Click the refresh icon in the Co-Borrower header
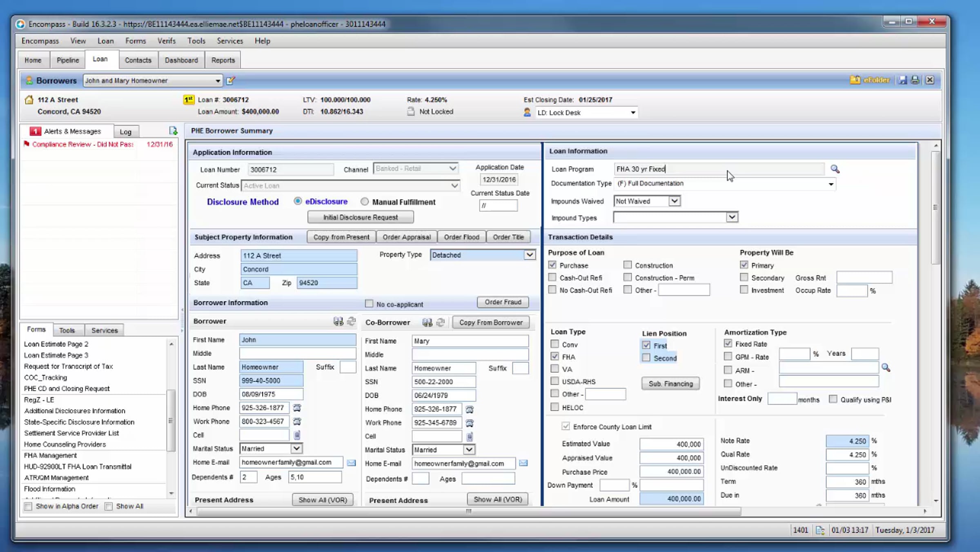The height and width of the screenshot is (552, 980). click(x=440, y=323)
